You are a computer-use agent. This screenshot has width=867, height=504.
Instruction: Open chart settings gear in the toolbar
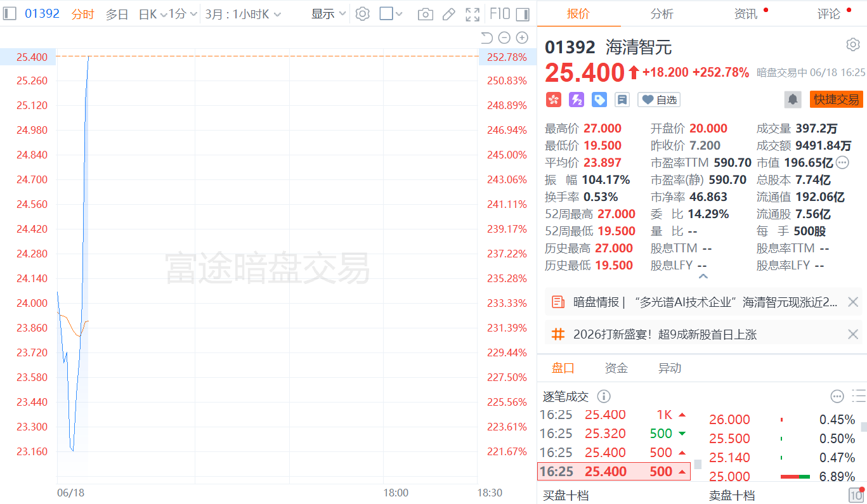tap(362, 13)
